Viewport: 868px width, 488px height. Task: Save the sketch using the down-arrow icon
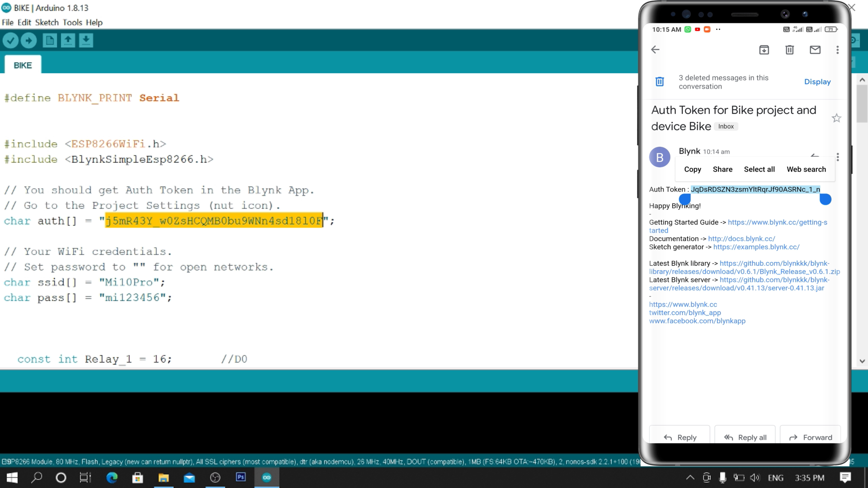tap(86, 40)
